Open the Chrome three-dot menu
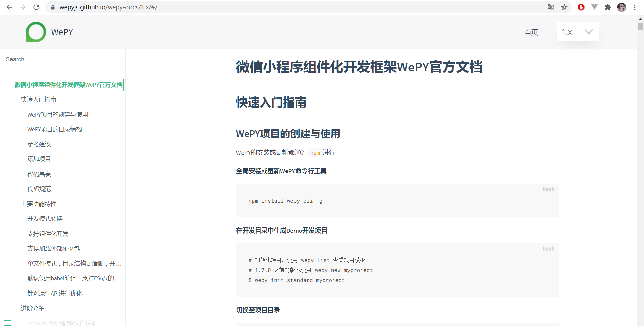644x326 pixels. coord(635,7)
